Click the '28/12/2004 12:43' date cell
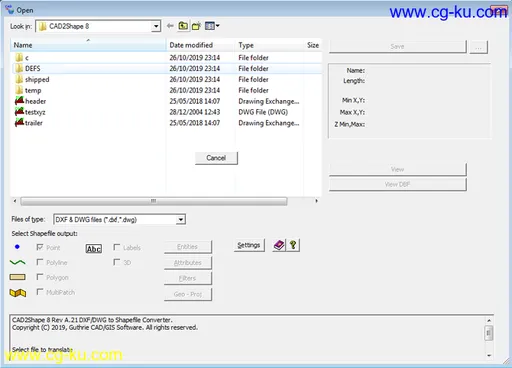This screenshot has width=512, height=368. coord(195,112)
